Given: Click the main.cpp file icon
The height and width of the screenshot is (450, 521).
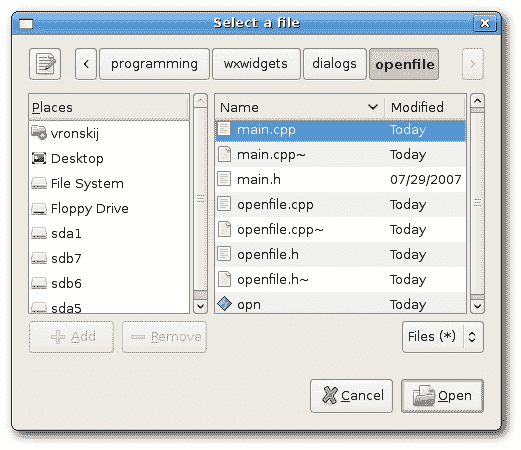Looking at the screenshot, I should click(224, 129).
